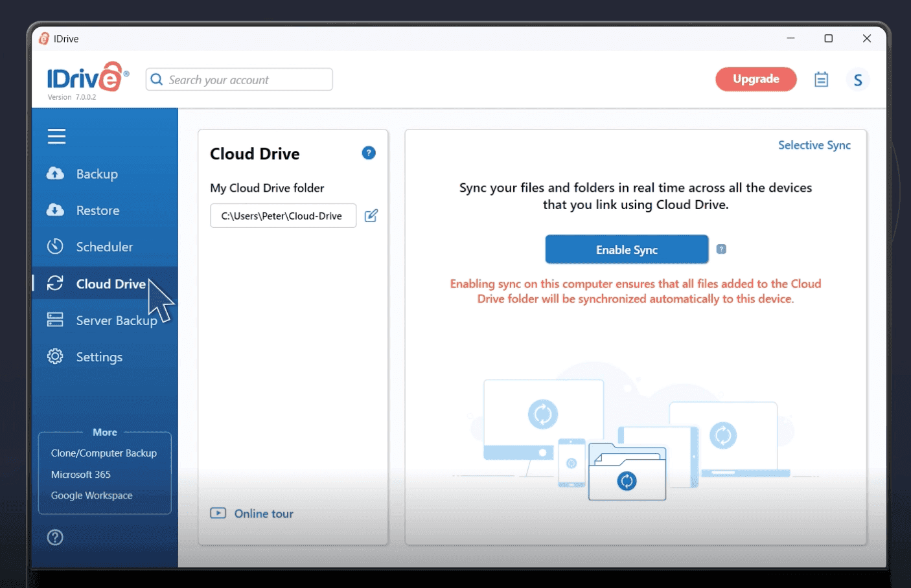This screenshot has width=911, height=588.
Task: Click the Search your account field
Action: click(x=238, y=79)
